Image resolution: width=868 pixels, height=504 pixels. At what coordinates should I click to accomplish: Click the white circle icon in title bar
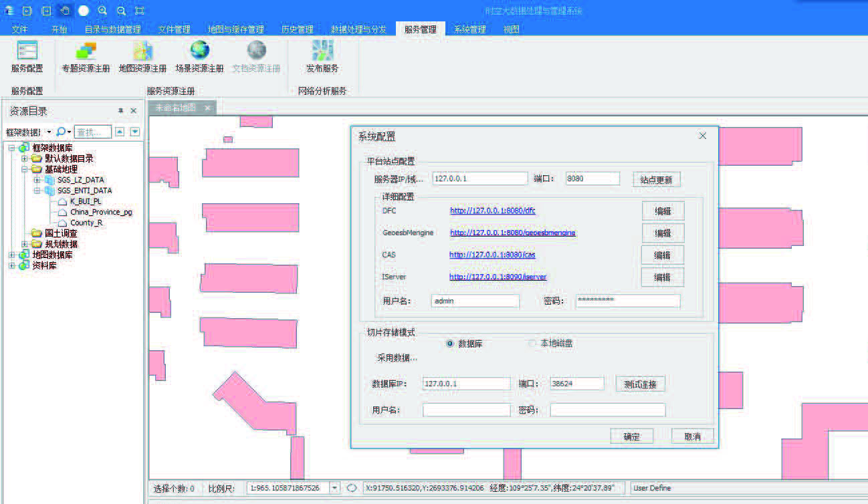coord(84,11)
